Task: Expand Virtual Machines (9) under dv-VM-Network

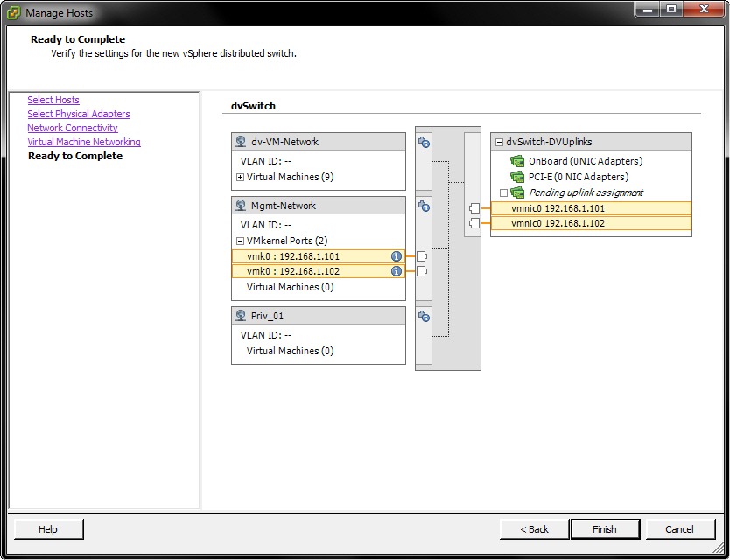Action: pyautogui.click(x=240, y=177)
